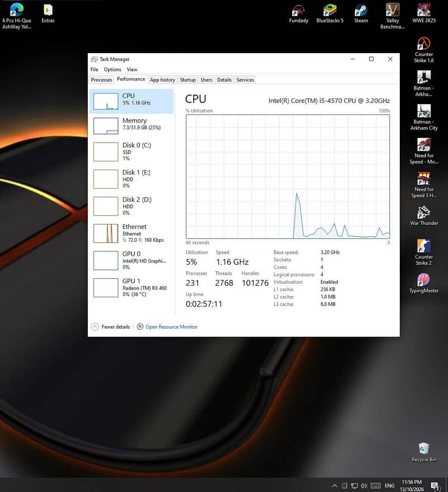
Task: Select the Ethernet performance entry
Action: click(132, 233)
